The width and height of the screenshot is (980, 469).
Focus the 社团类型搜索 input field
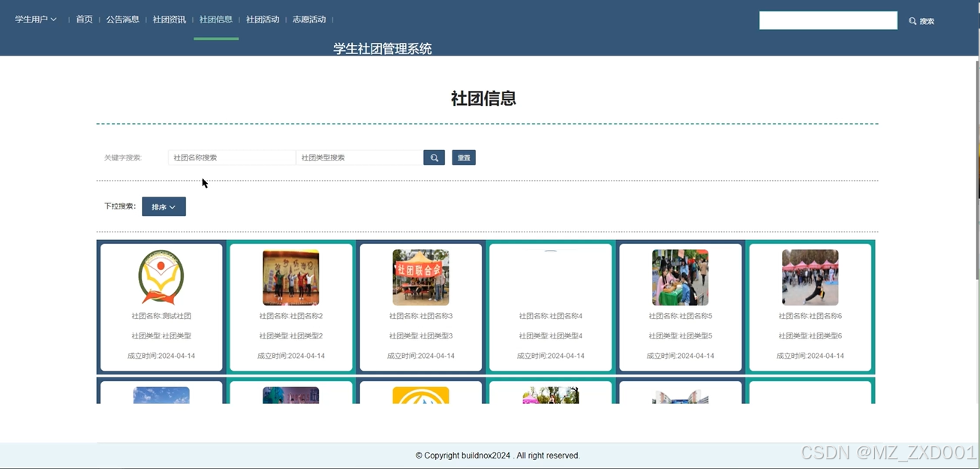coord(359,158)
